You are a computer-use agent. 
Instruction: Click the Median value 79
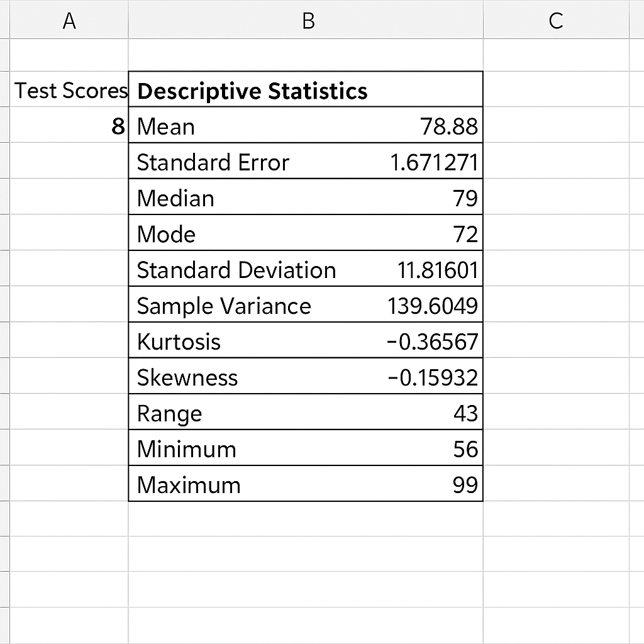tap(465, 198)
